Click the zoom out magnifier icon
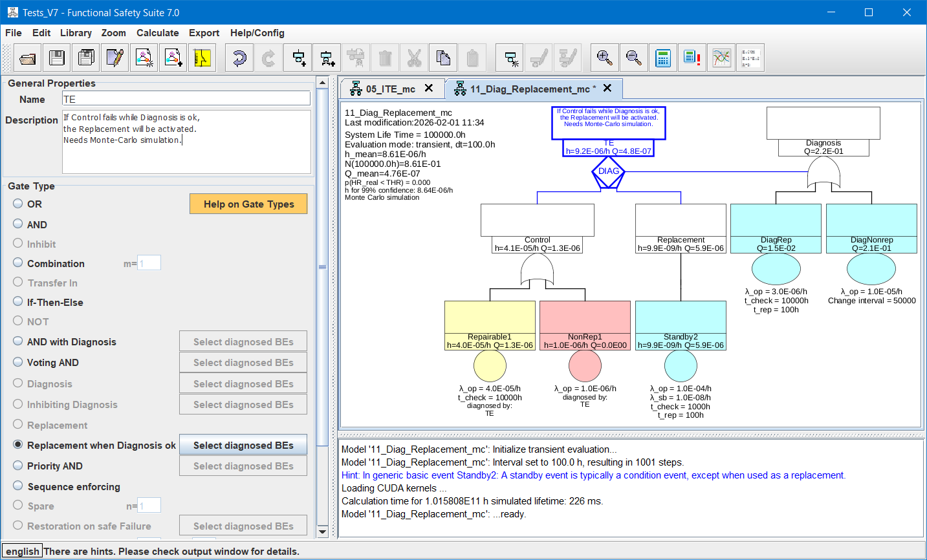 coord(634,58)
